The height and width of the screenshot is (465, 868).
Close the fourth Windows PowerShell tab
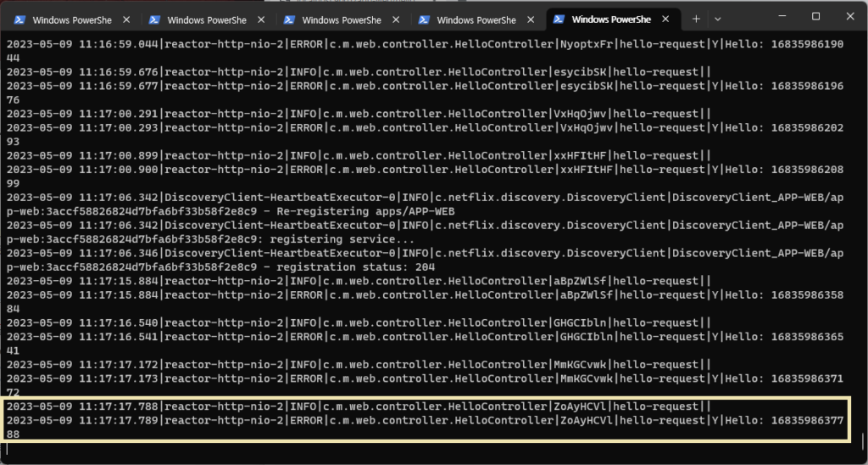(531, 20)
